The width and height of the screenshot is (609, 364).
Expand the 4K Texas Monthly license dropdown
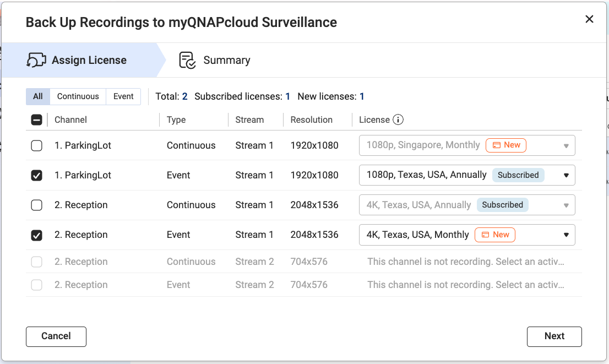tap(467, 235)
